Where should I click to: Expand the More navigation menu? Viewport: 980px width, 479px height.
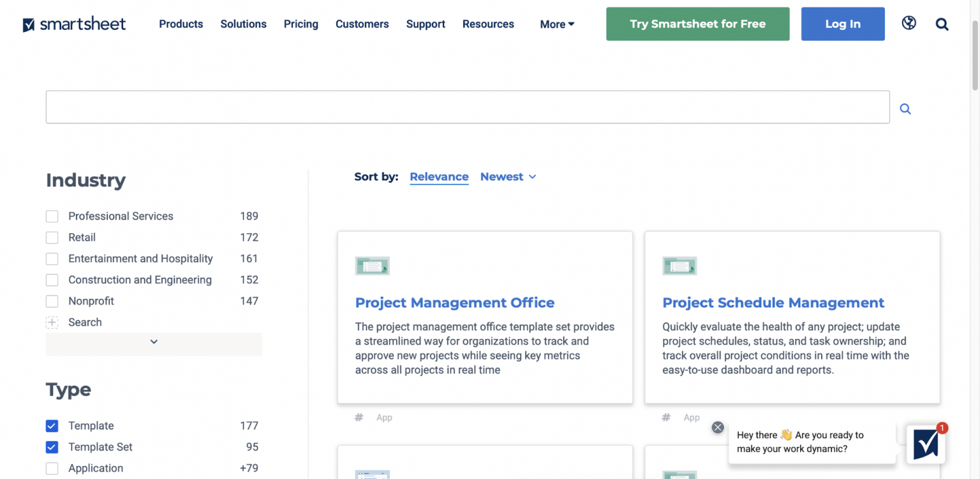tap(556, 24)
